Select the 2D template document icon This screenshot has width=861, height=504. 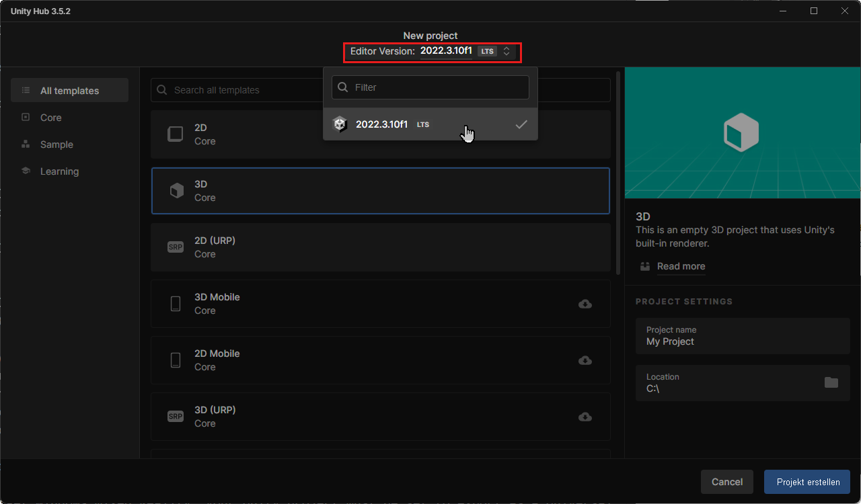(x=175, y=134)
